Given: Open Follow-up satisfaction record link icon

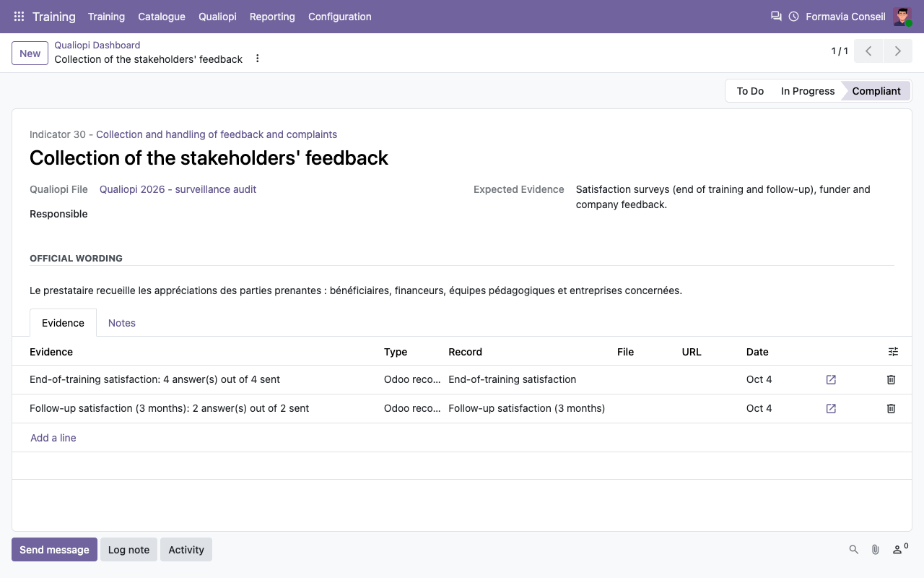Looking at the screenshot, I should 831,408.
